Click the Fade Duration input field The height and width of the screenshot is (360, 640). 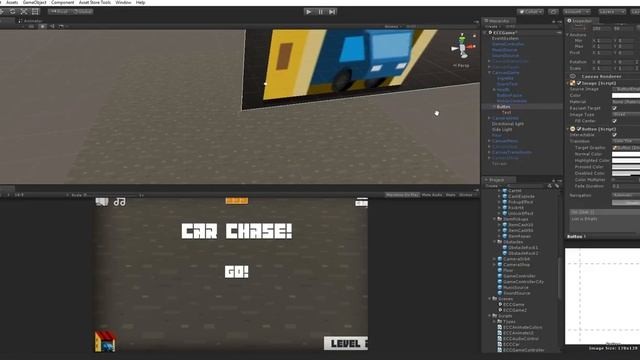626,186
